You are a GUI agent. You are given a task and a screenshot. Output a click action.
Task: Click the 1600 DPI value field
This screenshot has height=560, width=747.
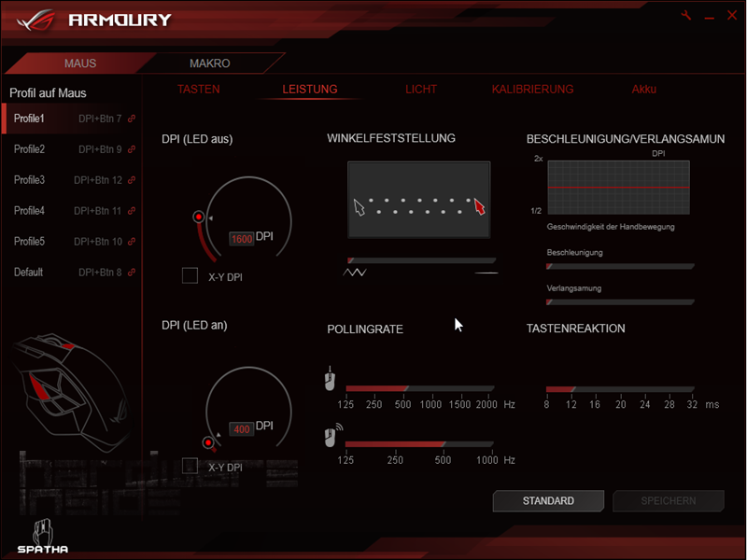pos(241,239)
